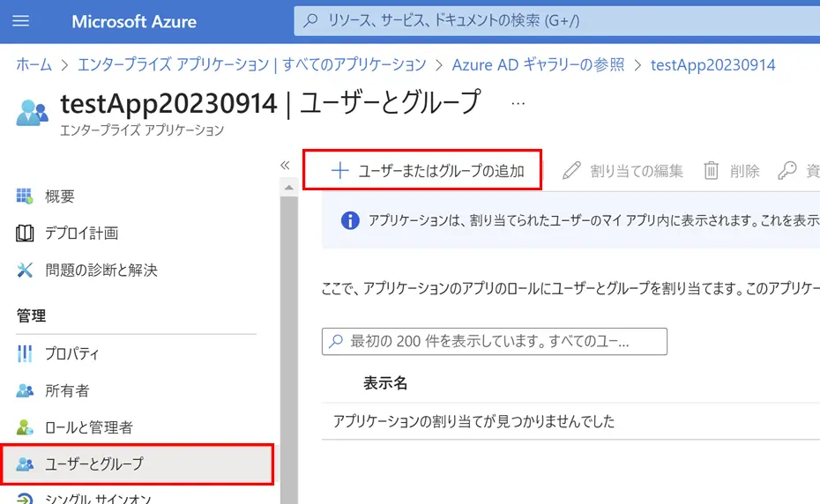Screen dimensions: 820x504
Task: Click the ロールと管理者 person icon
Action: click(x=25, y=427)
